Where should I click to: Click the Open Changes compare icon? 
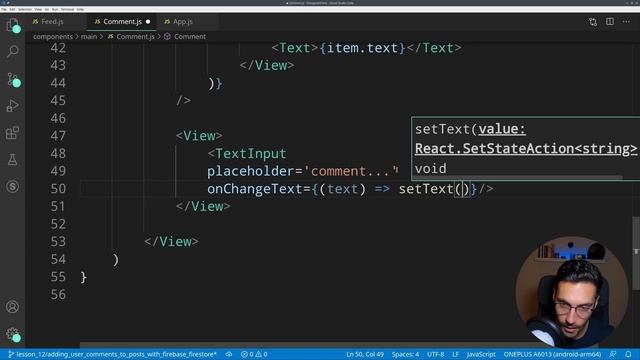pos(593,22)
